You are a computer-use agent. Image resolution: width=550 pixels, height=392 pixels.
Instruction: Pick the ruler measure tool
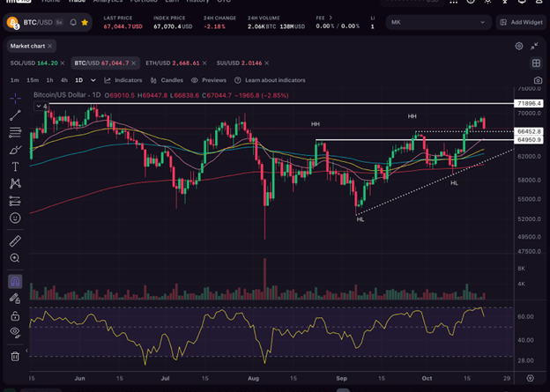click(15, 240)
